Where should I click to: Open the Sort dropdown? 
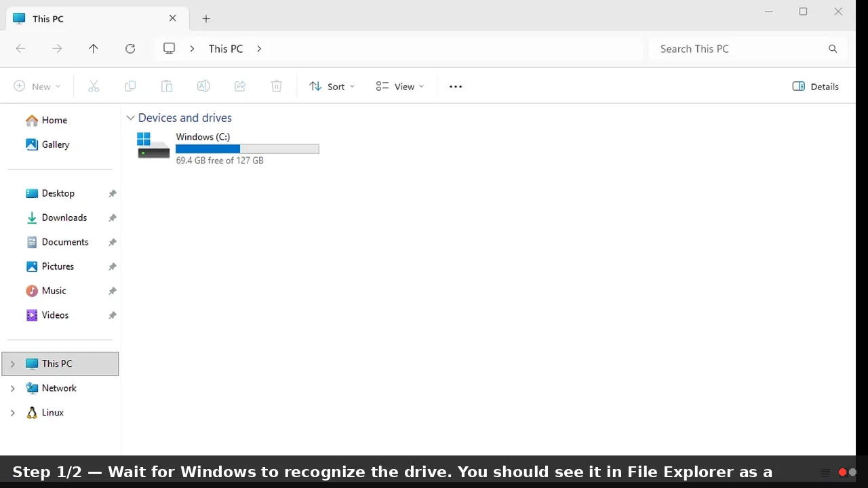tap(332, 86)
